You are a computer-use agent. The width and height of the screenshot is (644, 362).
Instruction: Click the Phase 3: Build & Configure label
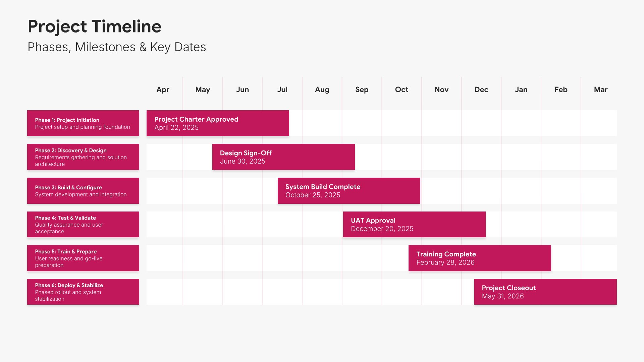(83, 191)
